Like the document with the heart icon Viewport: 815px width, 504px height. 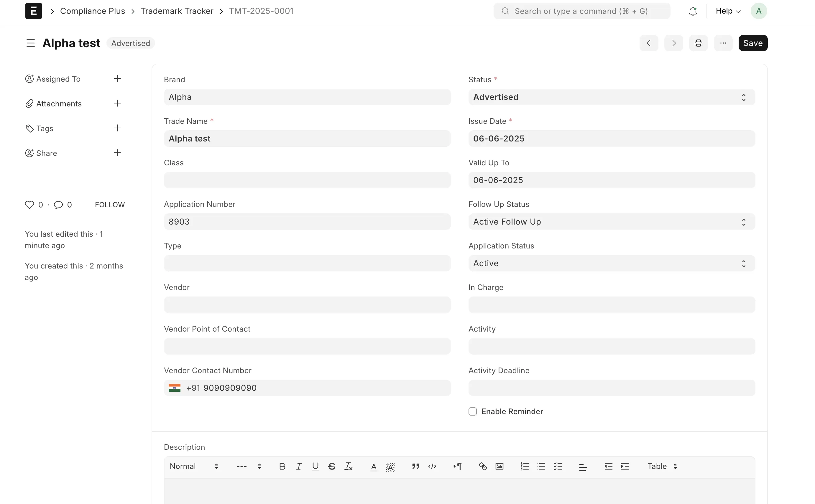(29, 205)
